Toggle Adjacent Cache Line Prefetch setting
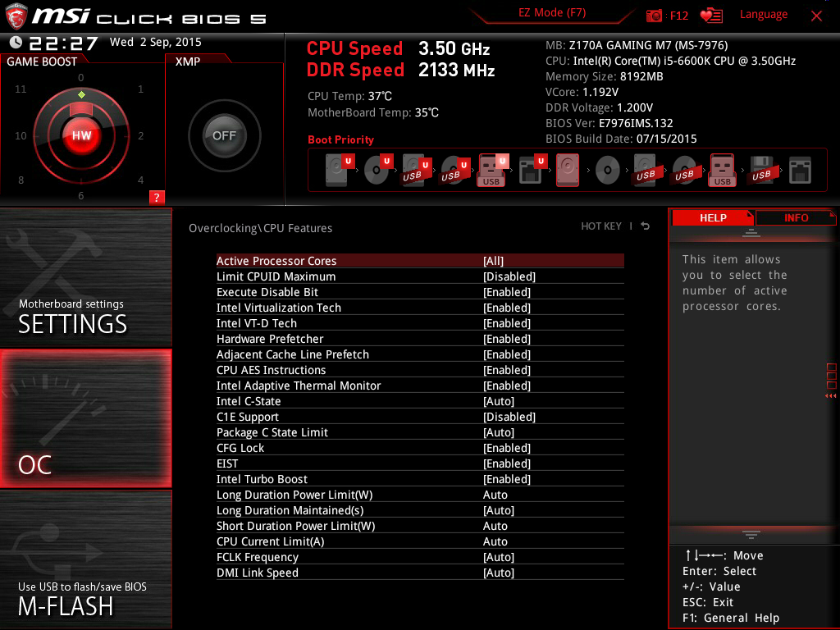This screenshot has height=630, width=840. 420,354
